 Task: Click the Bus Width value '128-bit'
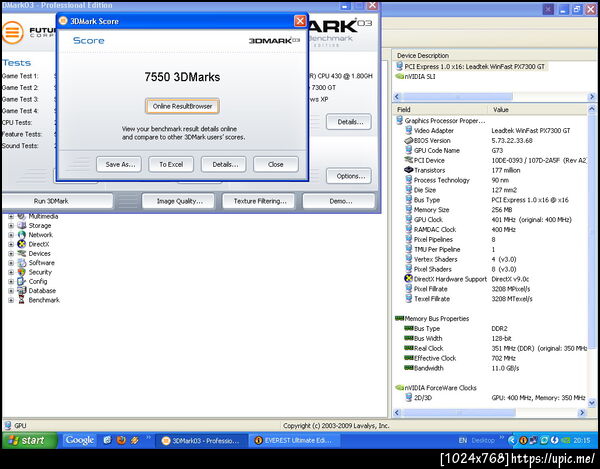click(501, 339)
